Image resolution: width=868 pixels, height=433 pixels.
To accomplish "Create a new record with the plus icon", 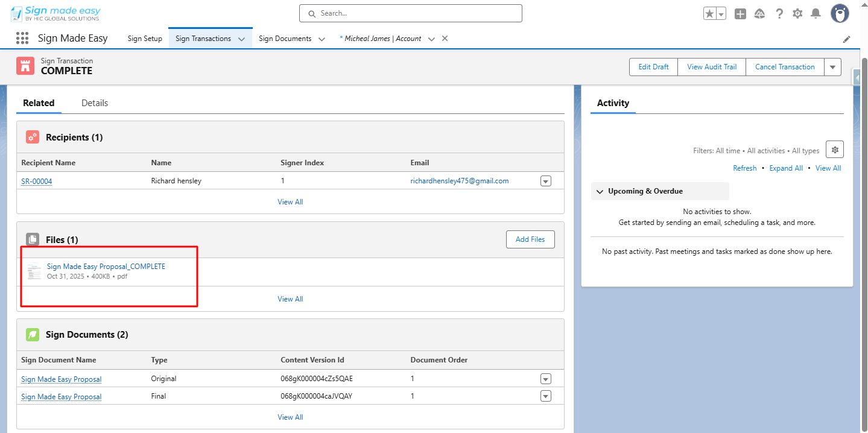I will coord(740,13).
